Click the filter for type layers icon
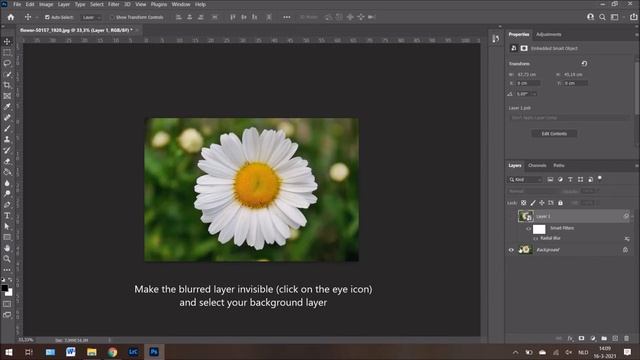 [x=570, y=180]
